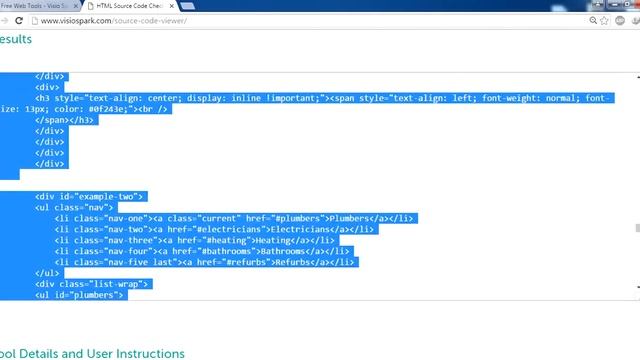Screen dimensions: 640x360
Task: Click the Tool Details and User Instructions heading
Action: [92, 353]
